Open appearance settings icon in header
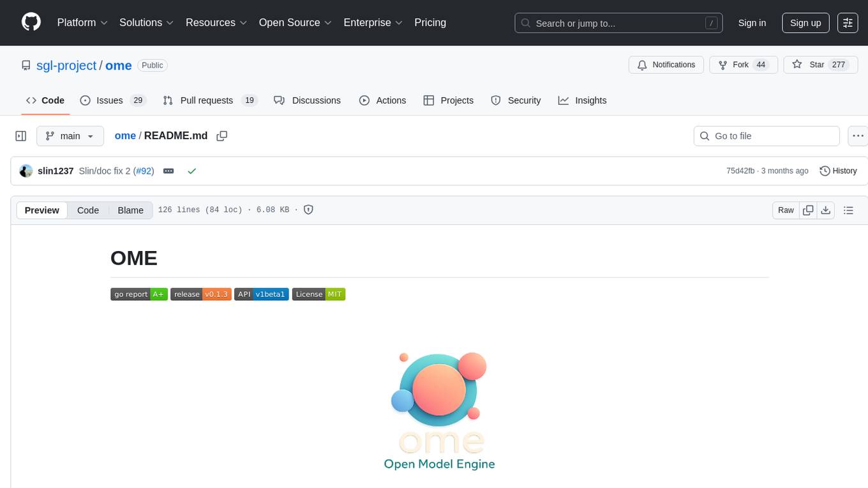 [848, 23]
